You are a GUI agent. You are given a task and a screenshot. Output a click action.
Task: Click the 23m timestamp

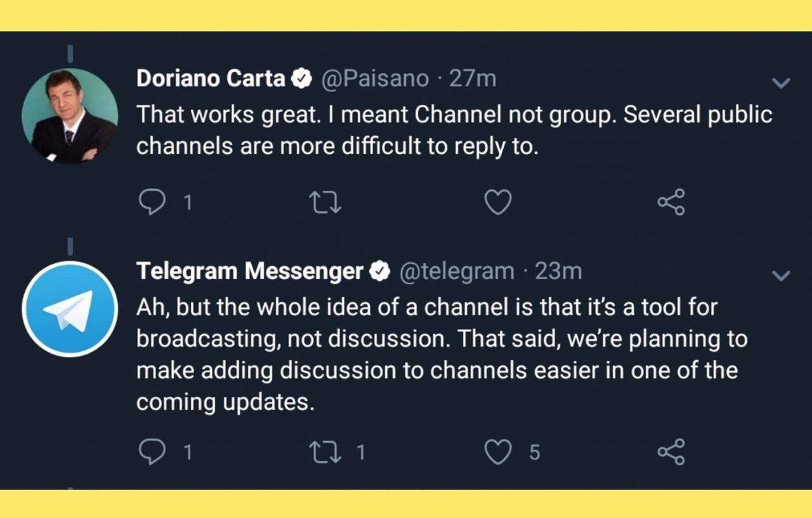pyautogui.click(x=558, y=271)
